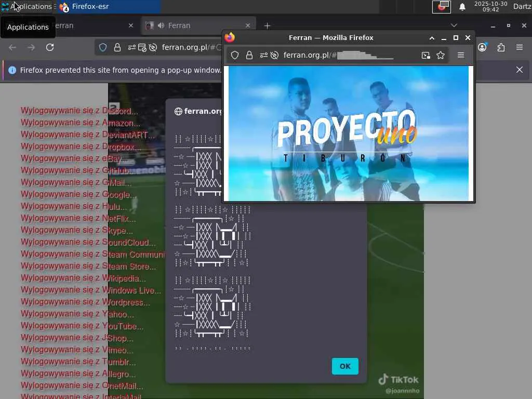The width and height of the screenshot is (532, 399).
Task: Click the 'Wylogowywanie się z Wikipedia...' line
Action: pos(83,278)
